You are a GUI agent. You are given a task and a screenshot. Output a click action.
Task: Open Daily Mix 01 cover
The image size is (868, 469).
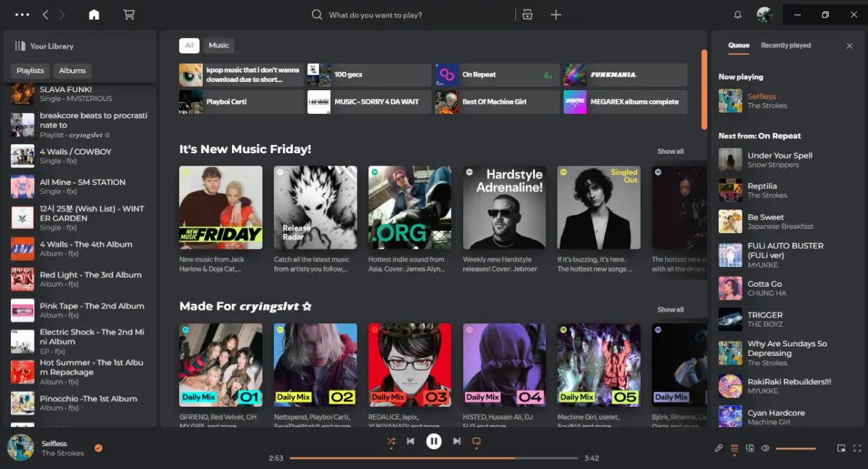click(x=220, y=365)
